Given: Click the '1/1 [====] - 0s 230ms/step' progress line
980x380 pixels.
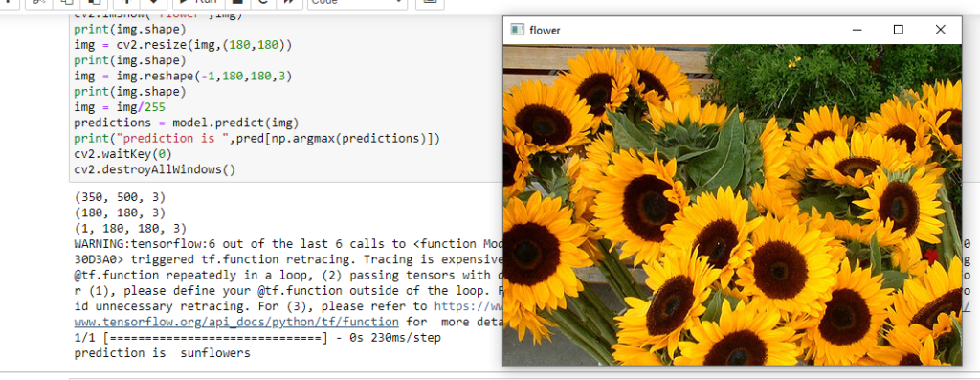Looking at the screenshot, I should (x=257, y=338).
